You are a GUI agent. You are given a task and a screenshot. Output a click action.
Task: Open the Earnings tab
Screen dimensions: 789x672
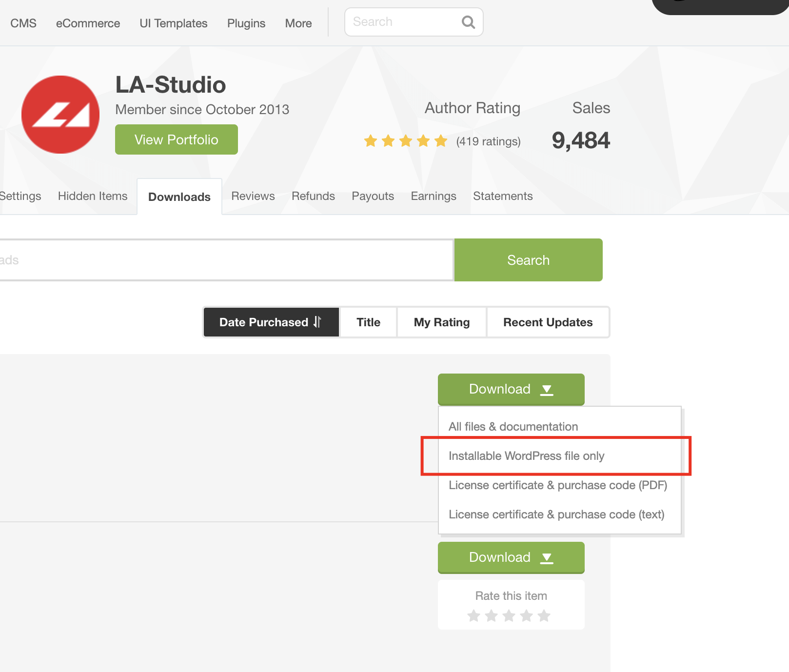point(433,196)
